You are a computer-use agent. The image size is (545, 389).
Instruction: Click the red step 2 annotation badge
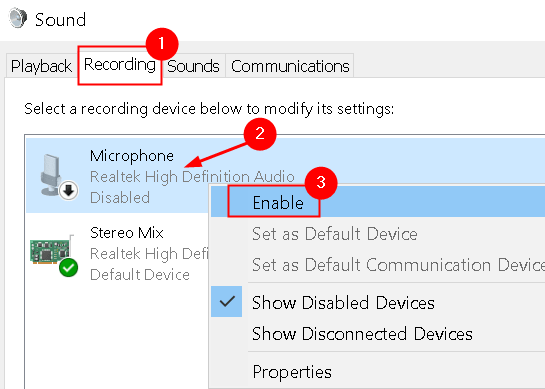[260, 134]
